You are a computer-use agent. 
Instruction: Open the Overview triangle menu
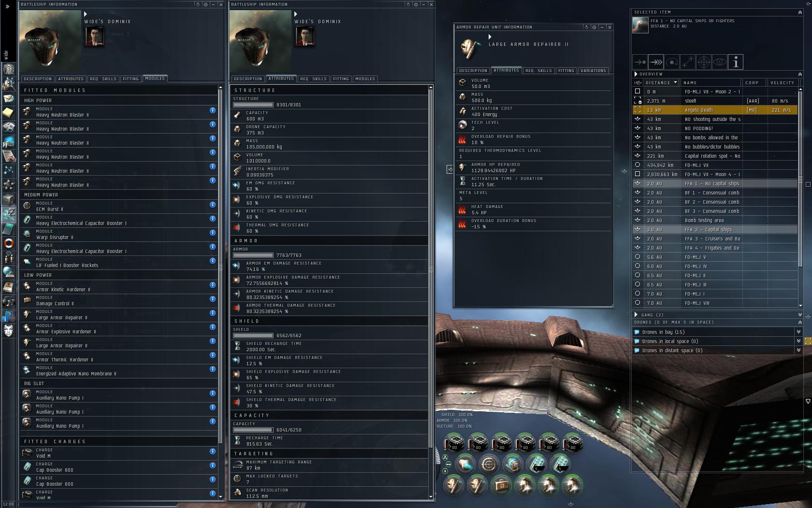[x=636, y=74]
